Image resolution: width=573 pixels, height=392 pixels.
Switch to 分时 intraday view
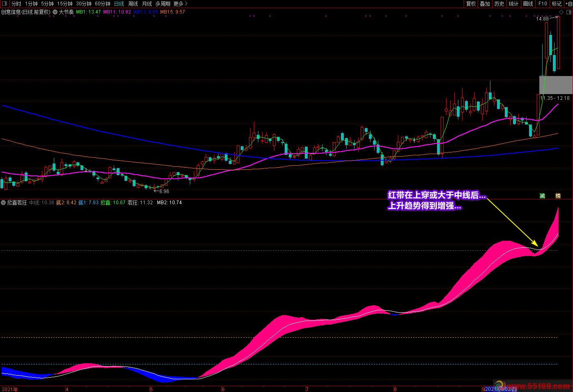point(16,4)
